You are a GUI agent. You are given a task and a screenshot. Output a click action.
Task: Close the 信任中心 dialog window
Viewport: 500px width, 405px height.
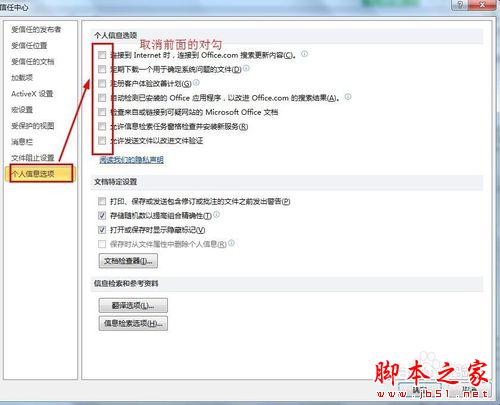[482, 5]
